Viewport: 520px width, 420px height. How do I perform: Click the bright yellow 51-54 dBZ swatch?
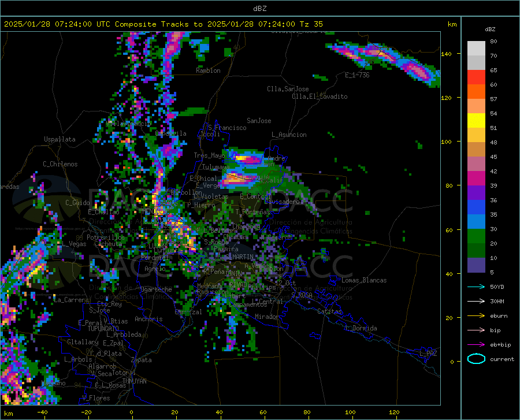point(476,121)
